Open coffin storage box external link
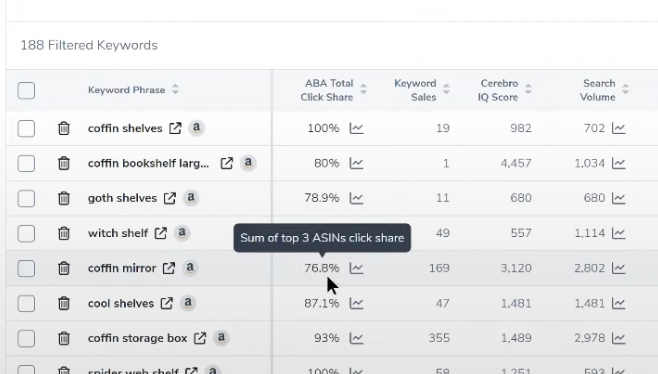 [x=200, y=338]
